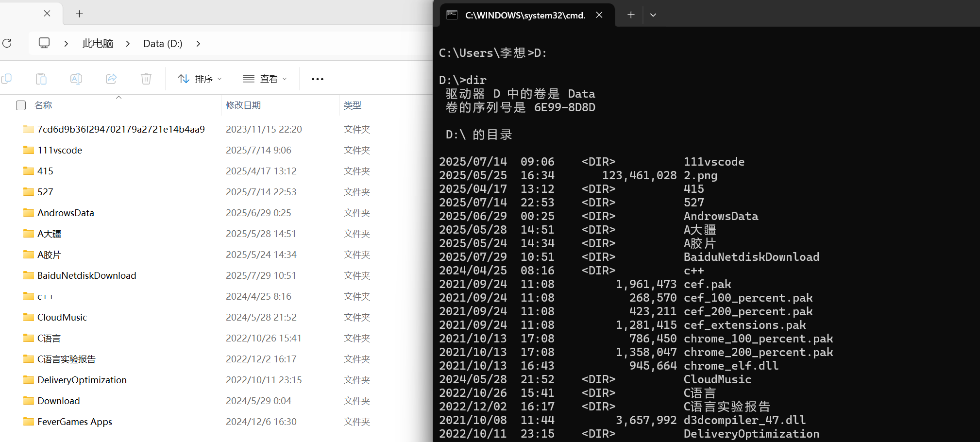The image size is (980, 442).
Task: Click Data (D:) breadcrumb
Action: (x=163, y=44)
